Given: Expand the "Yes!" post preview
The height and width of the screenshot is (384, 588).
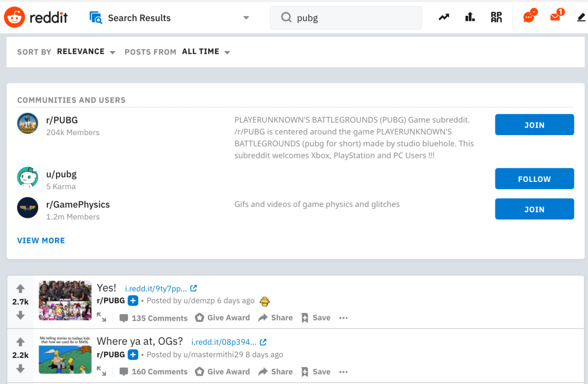Looking at the screenshot, I should (102, 317).
